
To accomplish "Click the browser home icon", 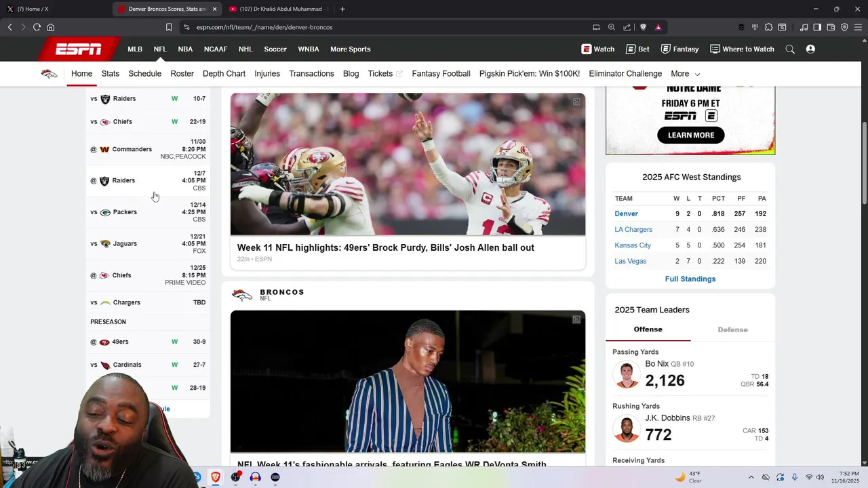I will [x=50, y=27].
